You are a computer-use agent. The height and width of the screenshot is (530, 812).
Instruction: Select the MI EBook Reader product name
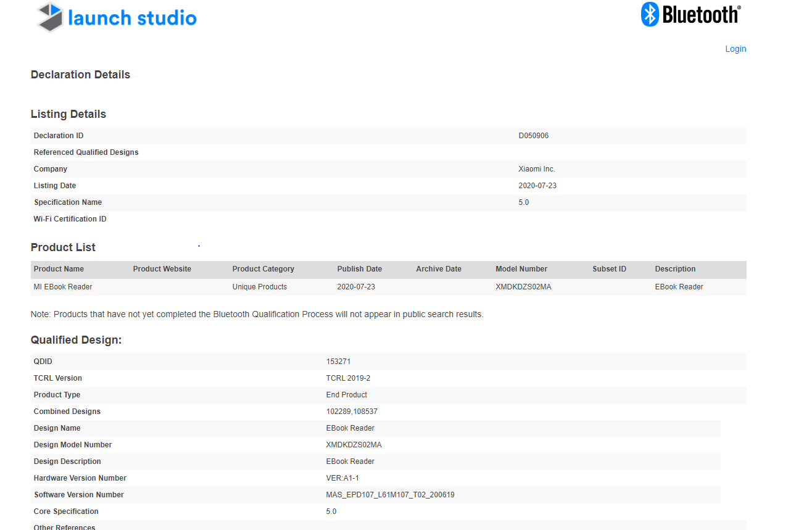tap(63, 287)
